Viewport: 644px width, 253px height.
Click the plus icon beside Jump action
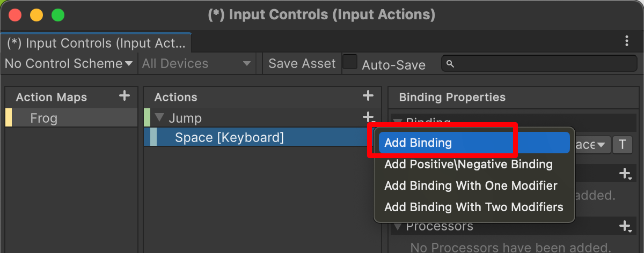pyautogui.click(x=368, y=117)
